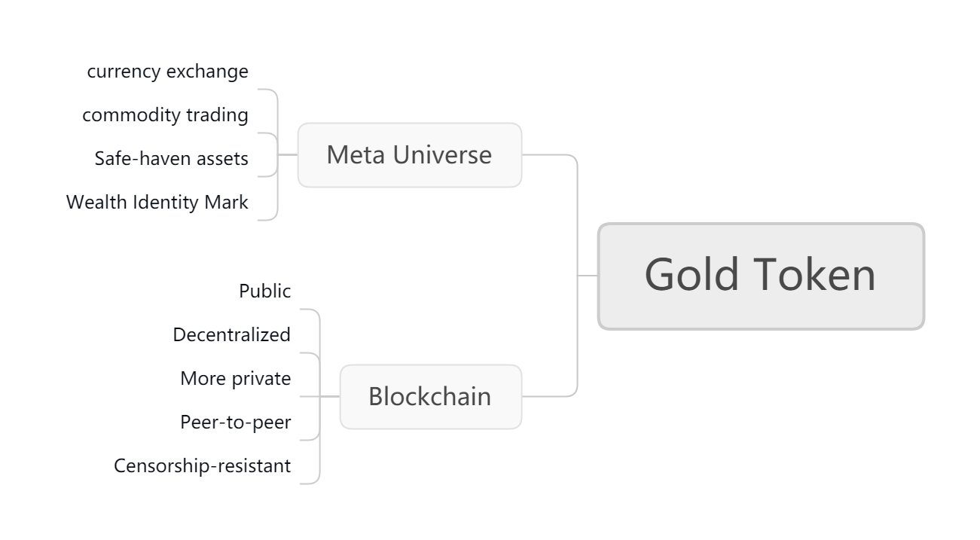
Task: Click the More private subtopic
Action: coord(235,379)
